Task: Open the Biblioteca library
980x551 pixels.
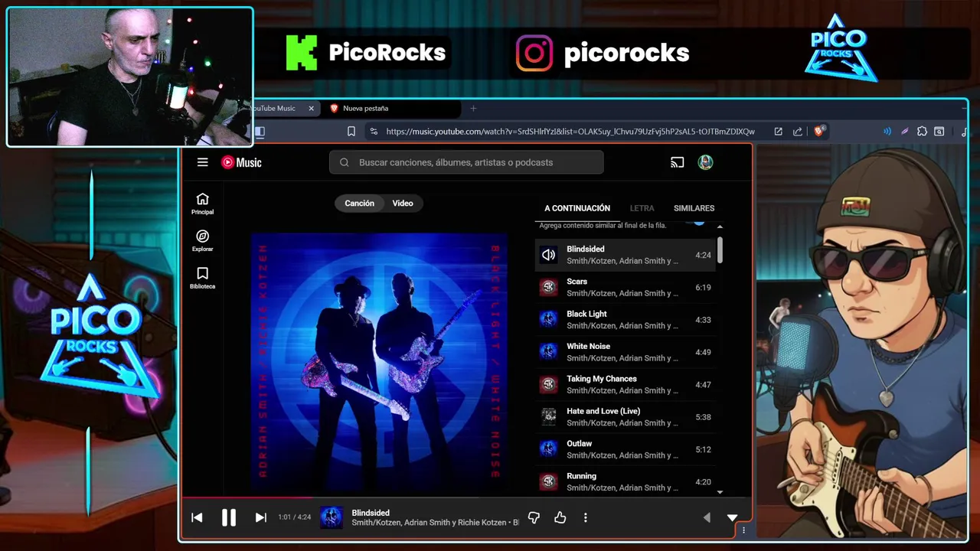Action: coord(202,278)
